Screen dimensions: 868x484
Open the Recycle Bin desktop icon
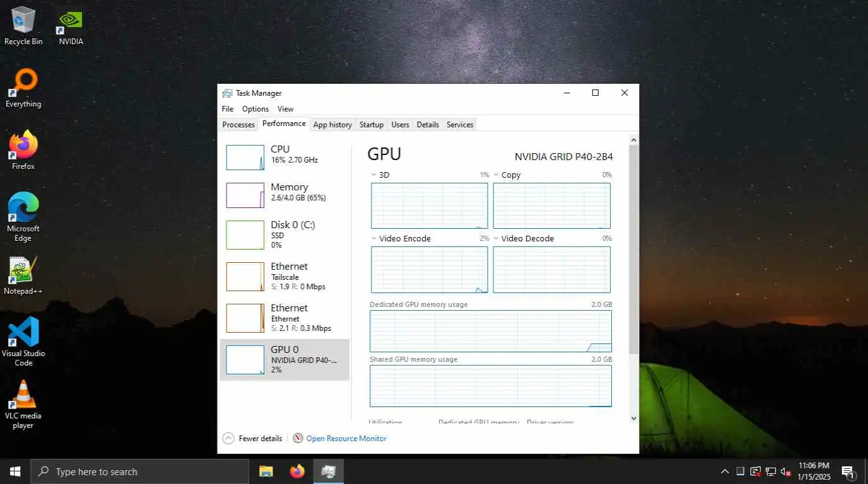23,25
